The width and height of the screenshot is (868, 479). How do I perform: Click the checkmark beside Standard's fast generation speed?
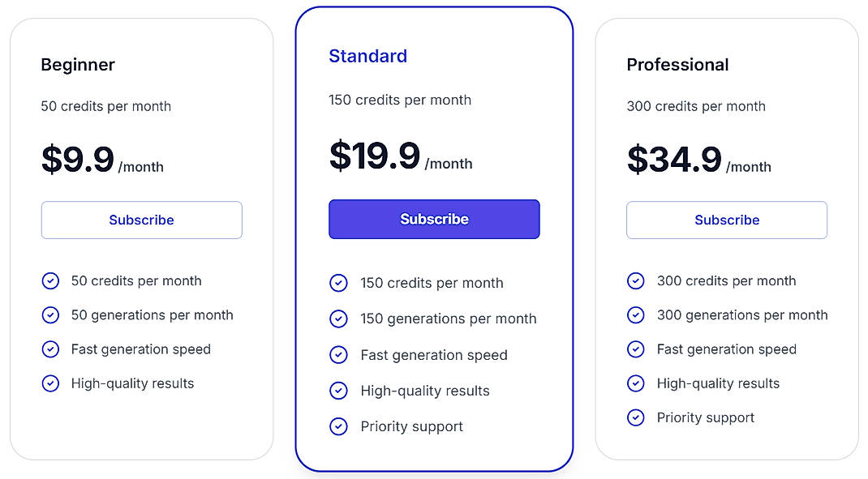339,355
